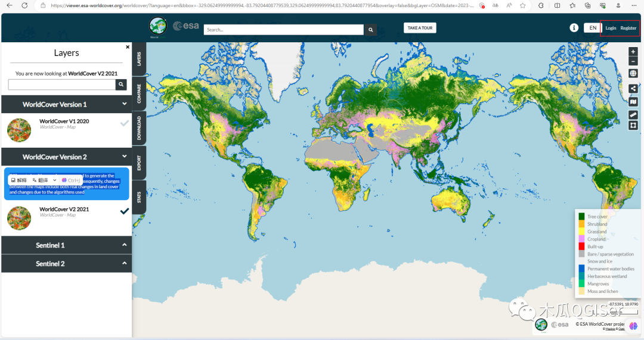Screen dimensions: 644x340
Task: Open the EN language selector
Action: click(x=593, y=28)
